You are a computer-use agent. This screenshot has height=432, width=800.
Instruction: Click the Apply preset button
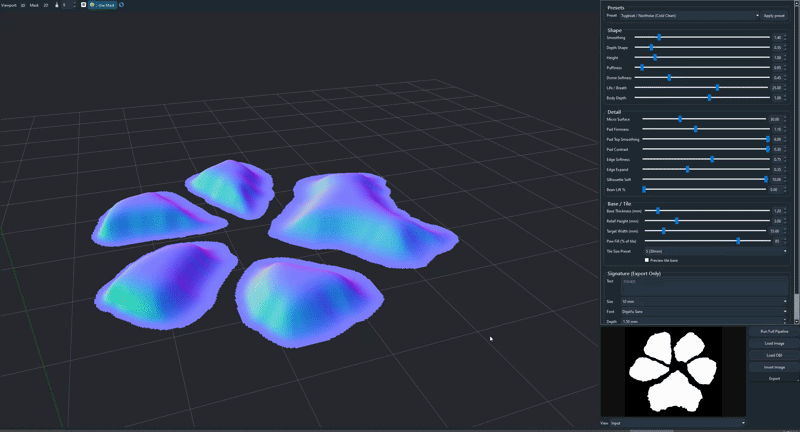point(774,16)
